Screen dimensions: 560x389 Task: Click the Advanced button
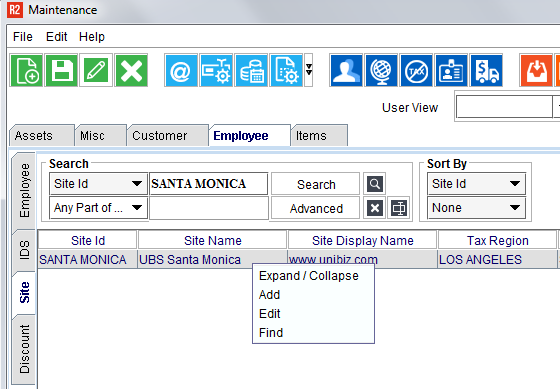pyautogui.click(x=316, y=208)
